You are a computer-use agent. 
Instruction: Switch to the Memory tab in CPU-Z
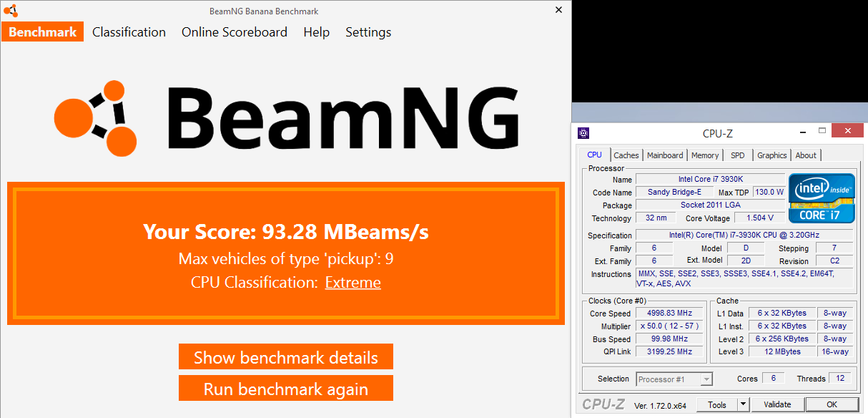tap(705, 155)
